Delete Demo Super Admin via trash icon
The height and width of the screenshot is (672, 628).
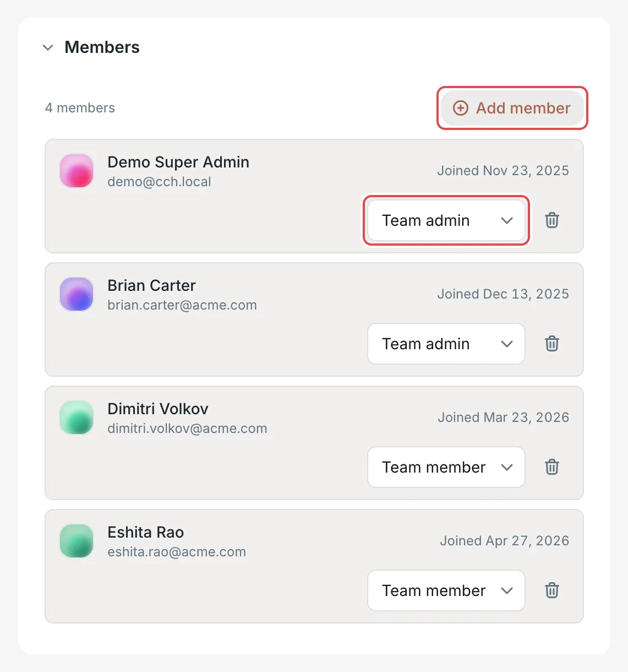[x=552, y=220]
